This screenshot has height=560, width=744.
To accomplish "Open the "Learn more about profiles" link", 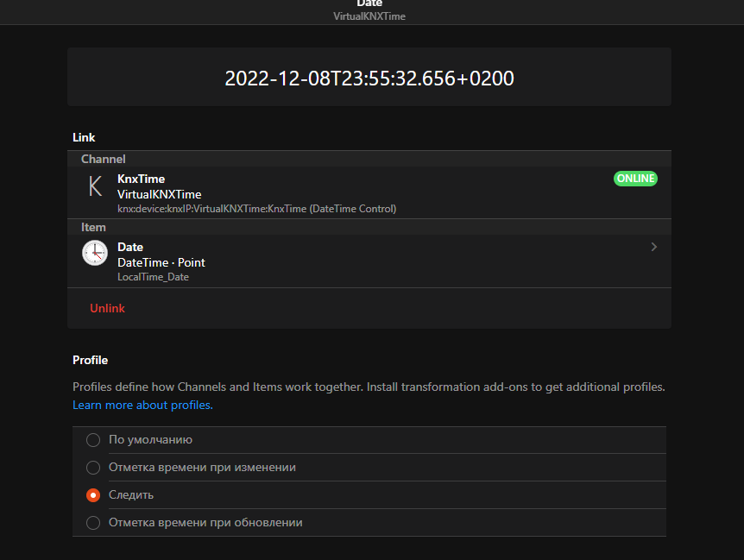I will [142, 405].
